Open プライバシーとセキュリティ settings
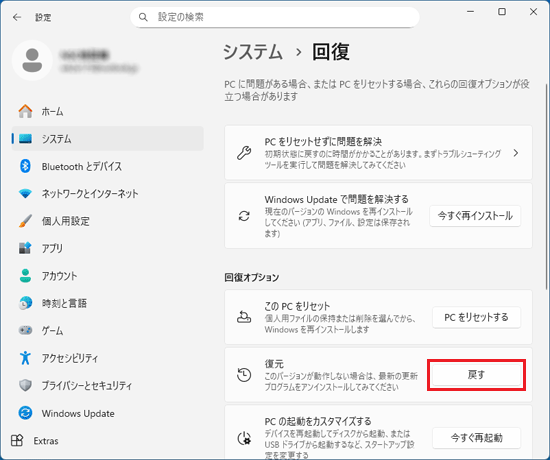Viewport: 550px width, 460px height. tap(108, 385)
